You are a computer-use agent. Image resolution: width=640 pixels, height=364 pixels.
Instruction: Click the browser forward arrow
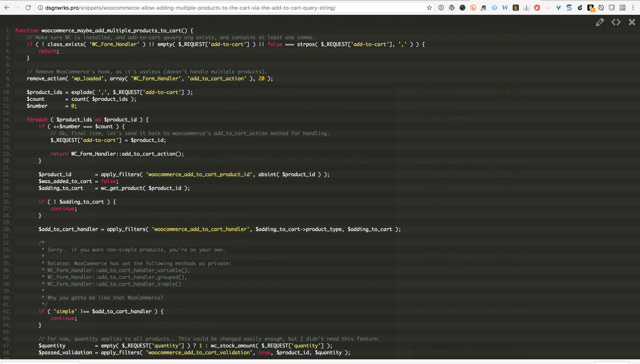point(18,8)
